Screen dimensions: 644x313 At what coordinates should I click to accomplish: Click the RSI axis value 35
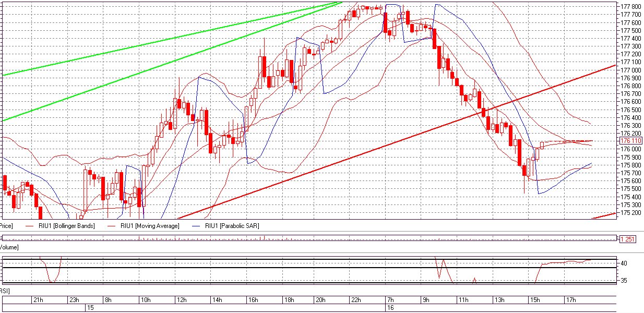(x=623, y=280)
